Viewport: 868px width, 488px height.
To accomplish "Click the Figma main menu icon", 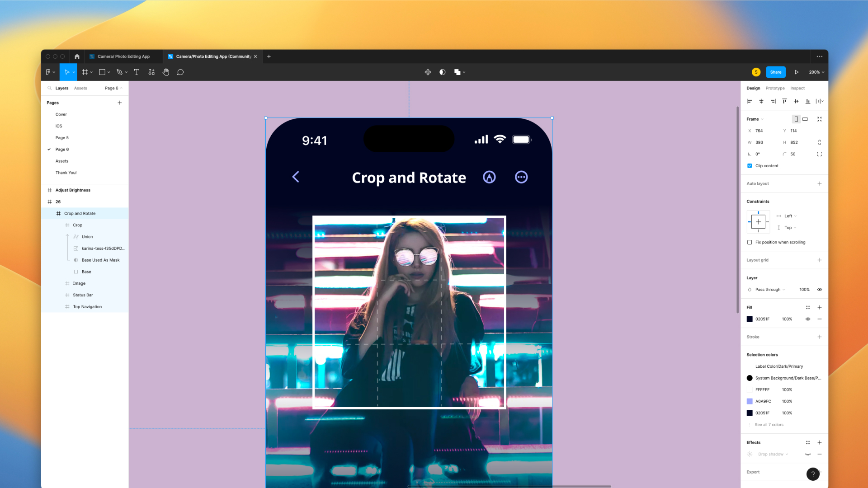I will [49, 72].
